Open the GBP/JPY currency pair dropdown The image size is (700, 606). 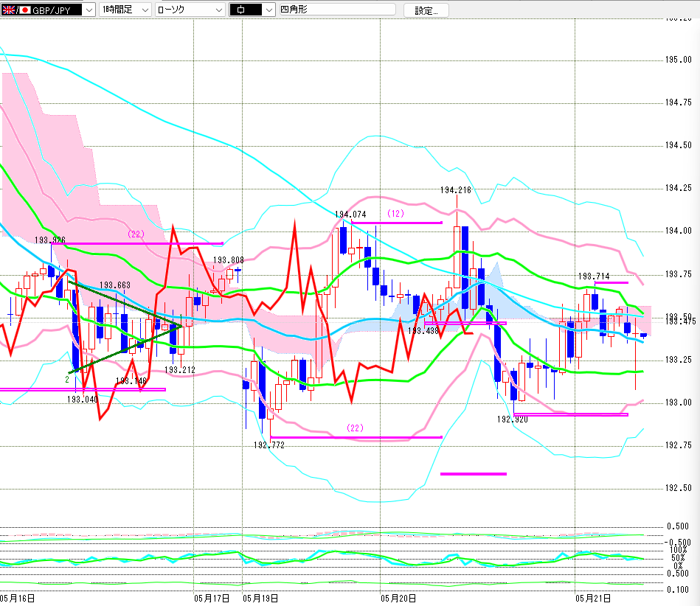click(48, 10)
